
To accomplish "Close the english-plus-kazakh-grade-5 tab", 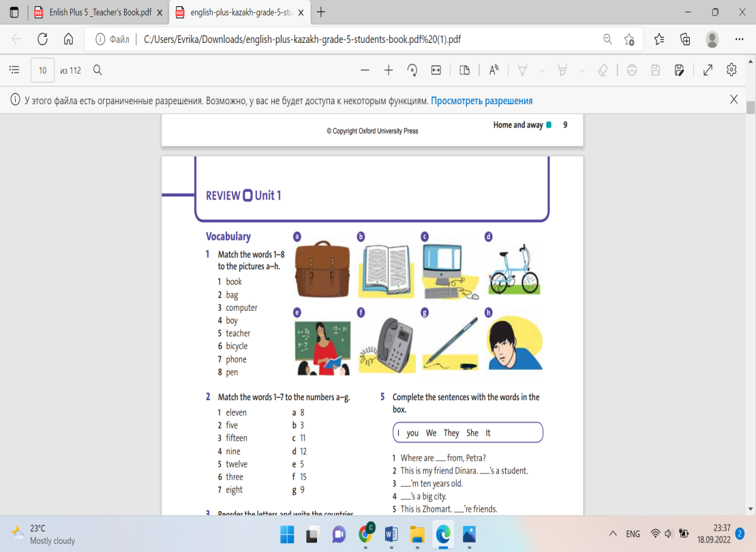I will click(301, 13).
